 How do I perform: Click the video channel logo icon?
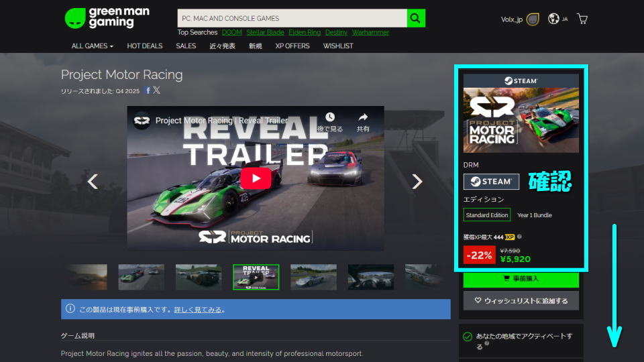click(x=142, y=121)
